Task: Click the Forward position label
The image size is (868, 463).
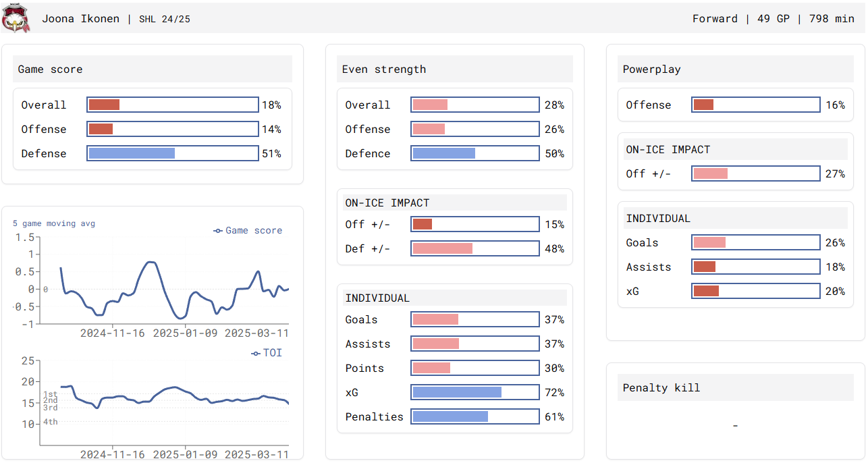Action: [715, 19]
